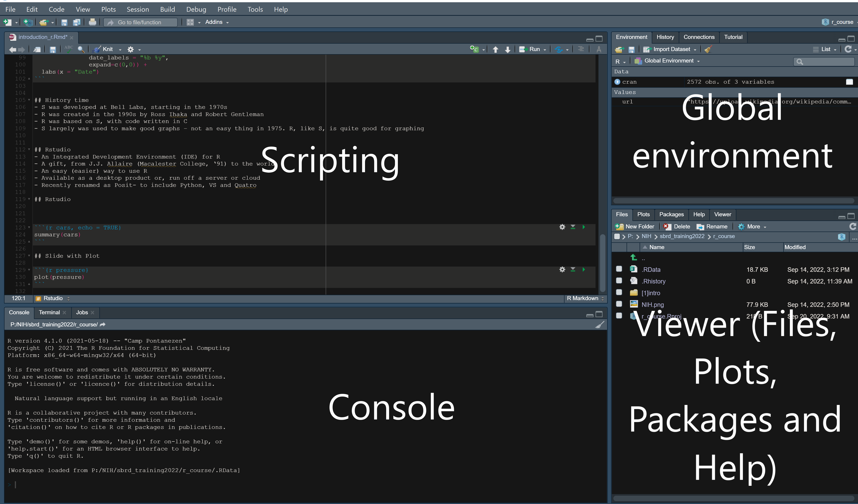Tick the checkbox for .Rhistory
The image size is (858, 504).
tap(619, 281)
